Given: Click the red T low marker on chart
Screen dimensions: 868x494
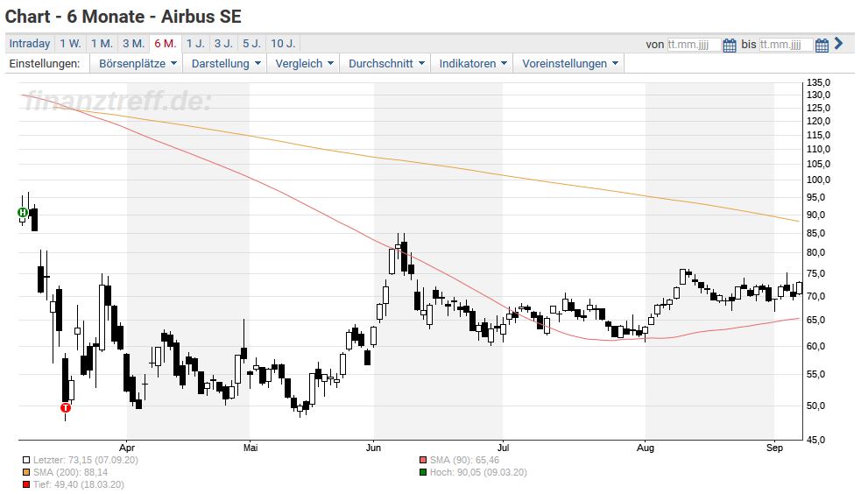Looking at the screenshot, I should tap(66, 408).
